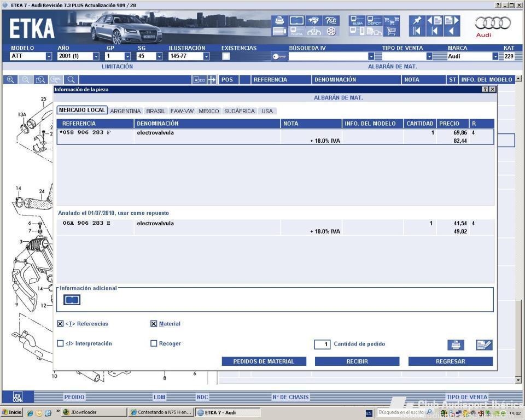525x420 pixels.
Task: Click the empty frame icon in top toolbar
Action: (296, 21)
